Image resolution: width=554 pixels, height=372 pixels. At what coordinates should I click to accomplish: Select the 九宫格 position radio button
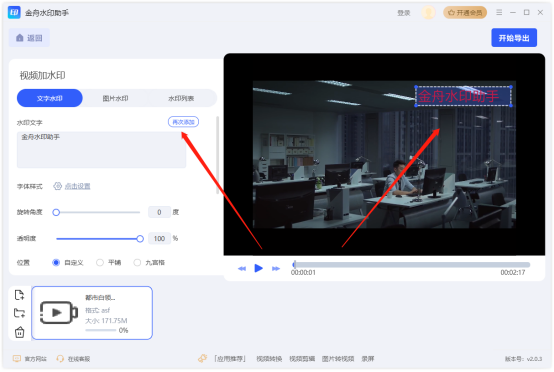[x=137, y=262]
